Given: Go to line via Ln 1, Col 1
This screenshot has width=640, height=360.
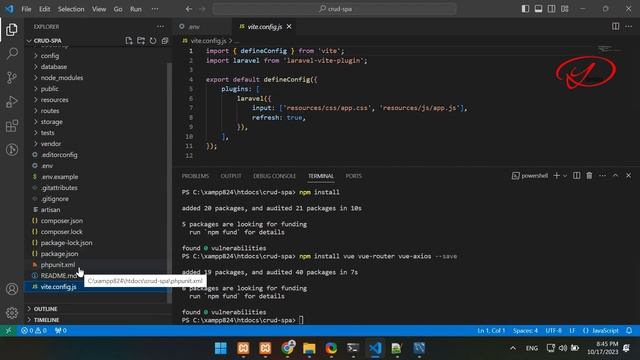Looking at the screenshot, I should [491, 331].
